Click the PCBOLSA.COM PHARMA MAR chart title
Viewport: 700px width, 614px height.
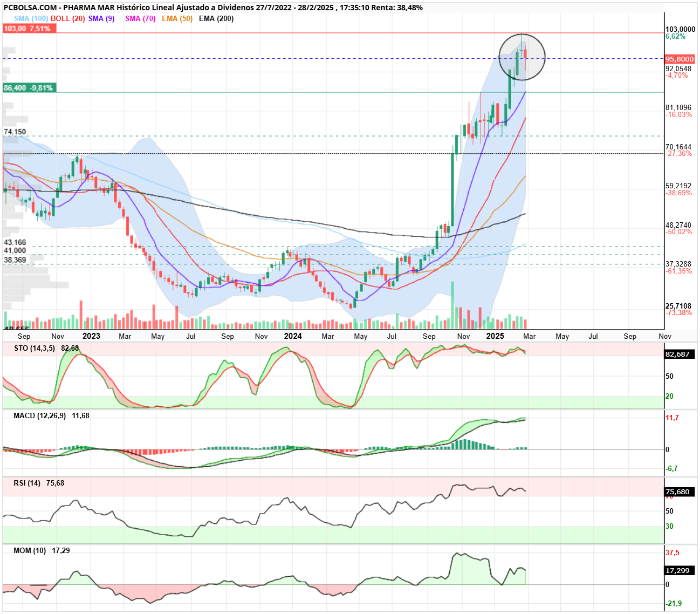[x=213, y=8]
